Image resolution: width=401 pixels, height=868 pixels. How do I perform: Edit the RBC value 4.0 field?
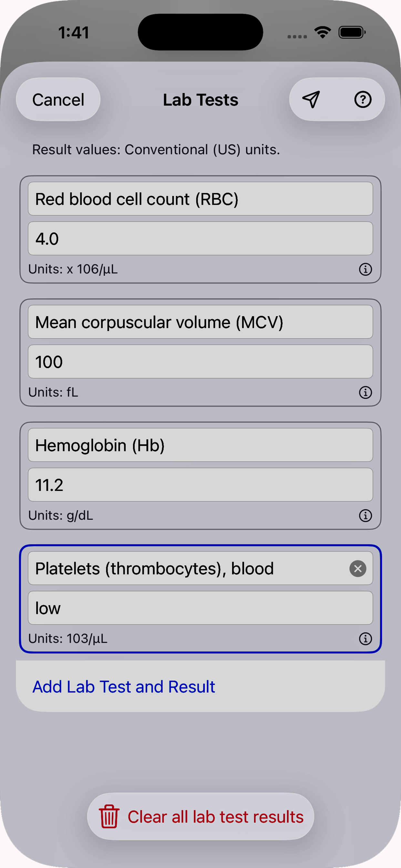point(200,239)
